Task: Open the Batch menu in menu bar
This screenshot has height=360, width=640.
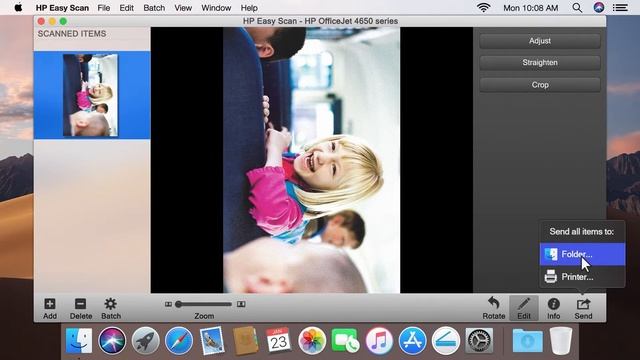Action: tap(154, 8)
